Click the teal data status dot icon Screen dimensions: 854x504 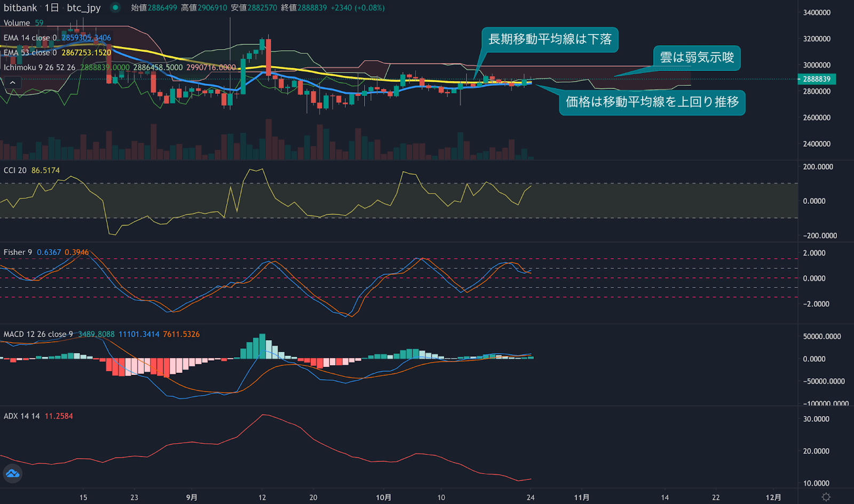pos(114,8)
